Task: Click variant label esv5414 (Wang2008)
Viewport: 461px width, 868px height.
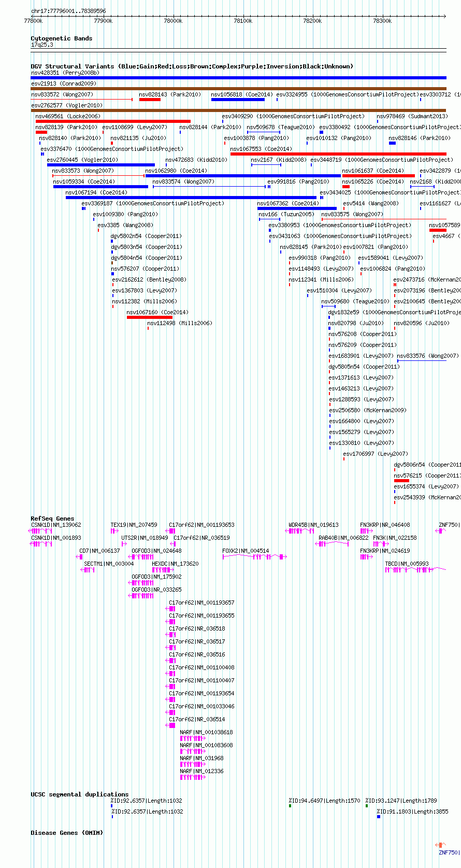Action: point(371,203)
